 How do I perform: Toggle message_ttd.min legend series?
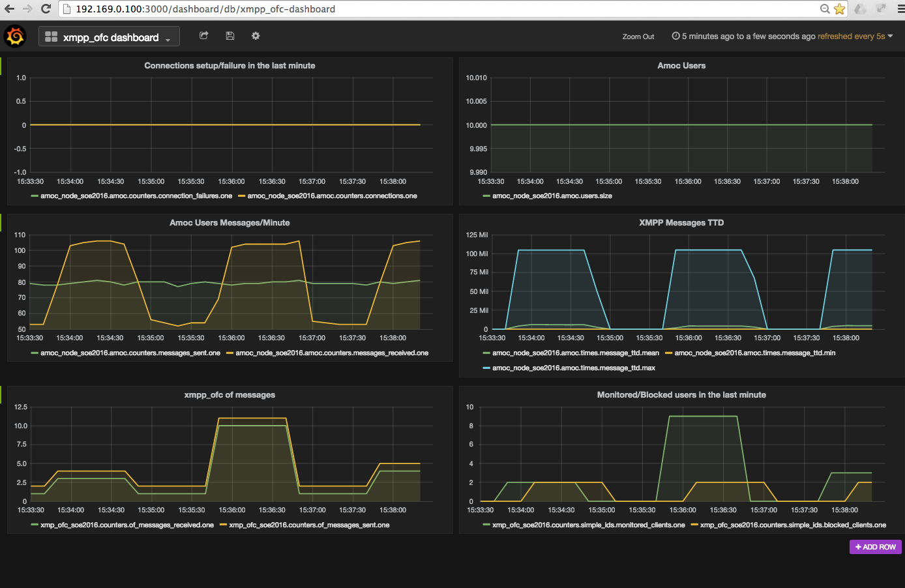coord(755,353)
